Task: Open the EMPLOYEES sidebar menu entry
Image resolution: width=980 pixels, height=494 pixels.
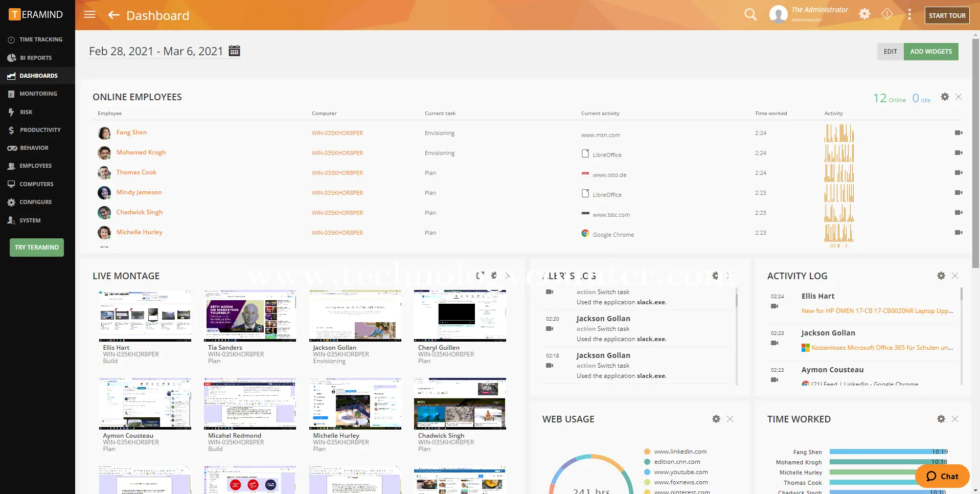Action: pos(36,166)
